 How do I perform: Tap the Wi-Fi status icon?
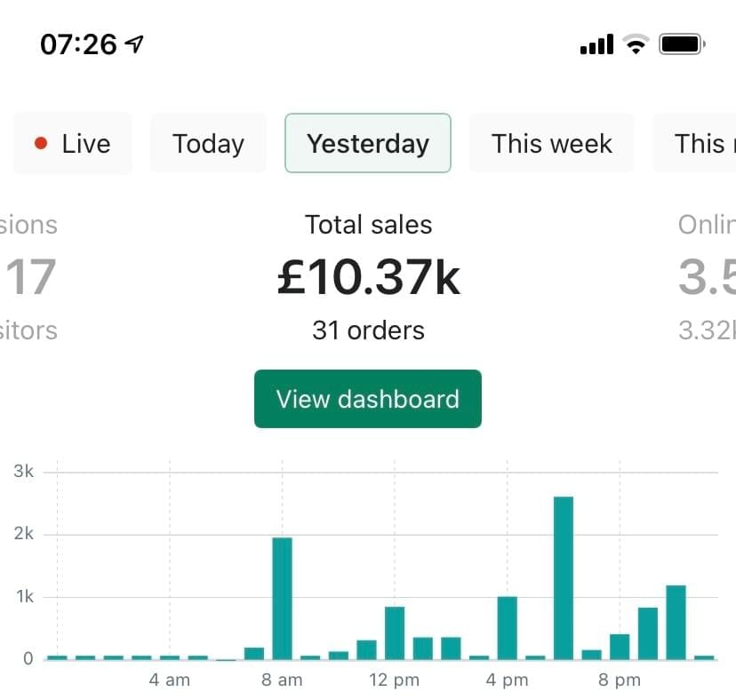(636, 44)
